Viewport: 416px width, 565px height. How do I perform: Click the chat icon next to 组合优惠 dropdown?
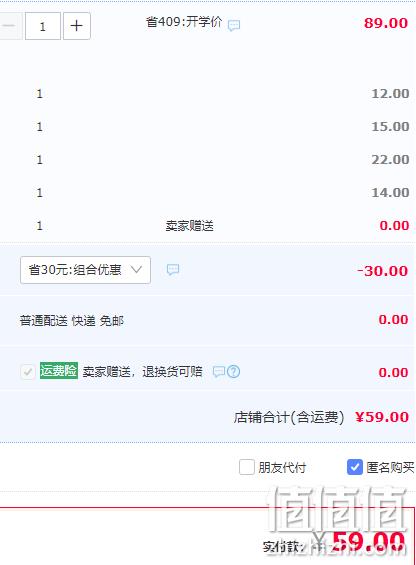coord(173,270)
